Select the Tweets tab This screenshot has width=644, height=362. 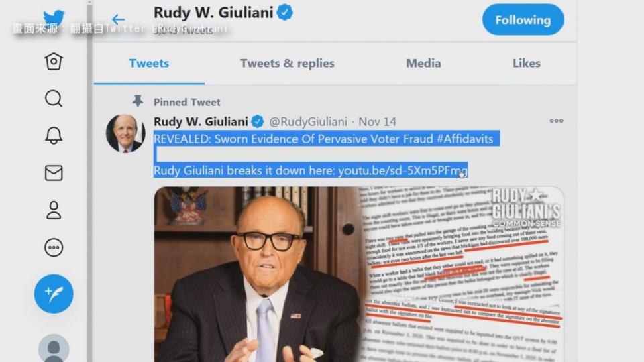tap(149, 63)
